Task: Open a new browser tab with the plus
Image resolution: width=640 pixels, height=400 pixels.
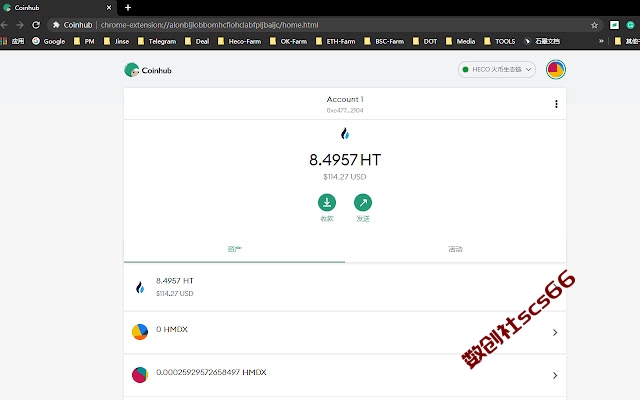Action: point(128,7)
